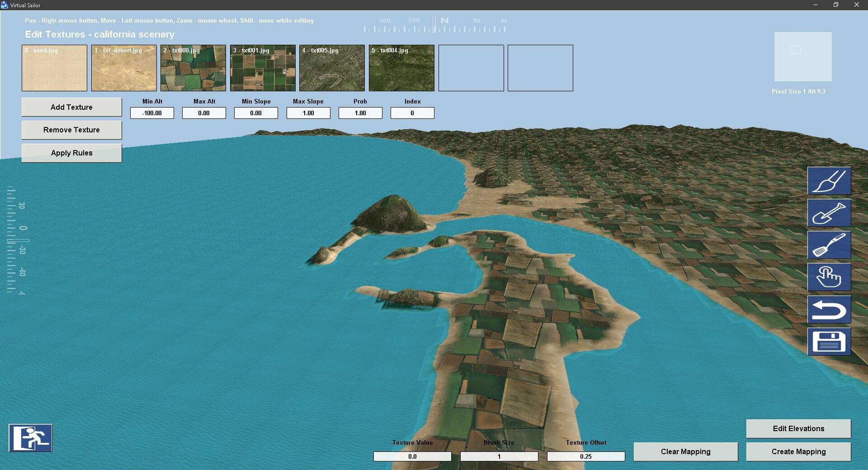
Task: Select the Brush painting tool
Action: pyautogui.click(x=830, y=180)
